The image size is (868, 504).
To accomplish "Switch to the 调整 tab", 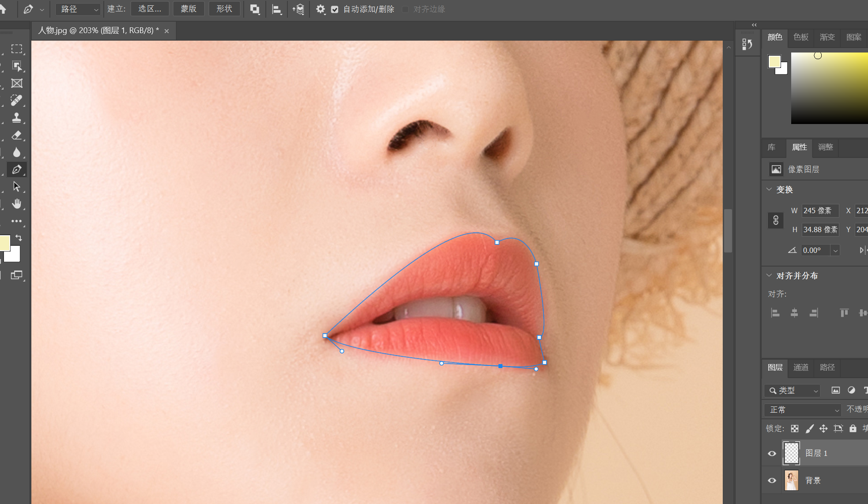I will (825, 147).
